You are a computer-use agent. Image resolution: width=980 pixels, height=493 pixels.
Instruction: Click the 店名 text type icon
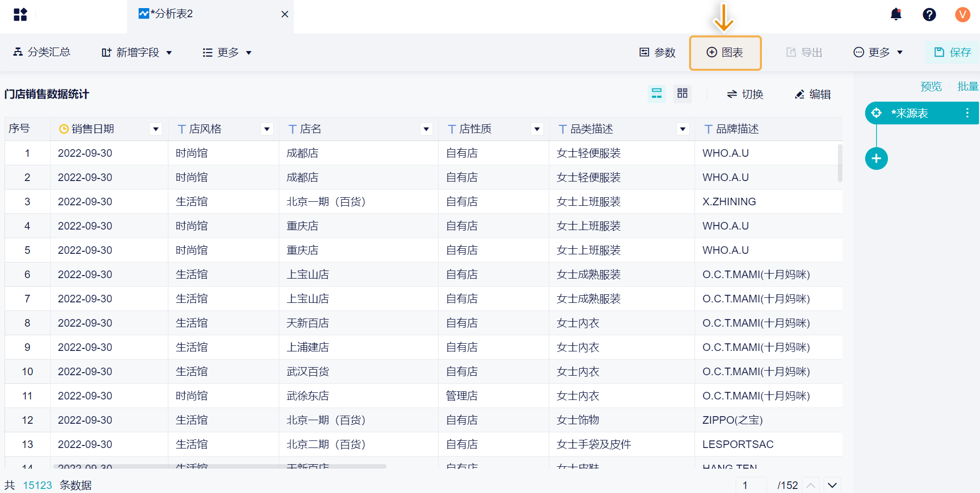tap(292, 129)
